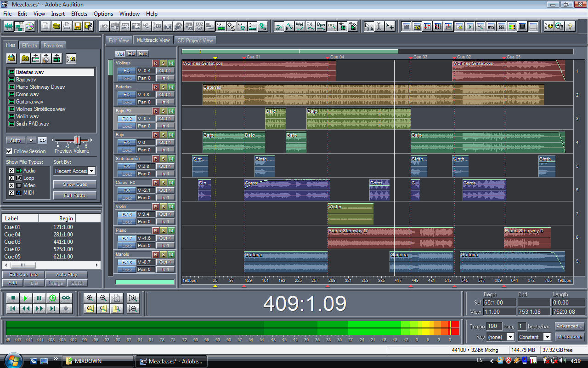Screen dimensions: 588x368
Task: Open the Favorites panel tab
Action: [53, 46]
